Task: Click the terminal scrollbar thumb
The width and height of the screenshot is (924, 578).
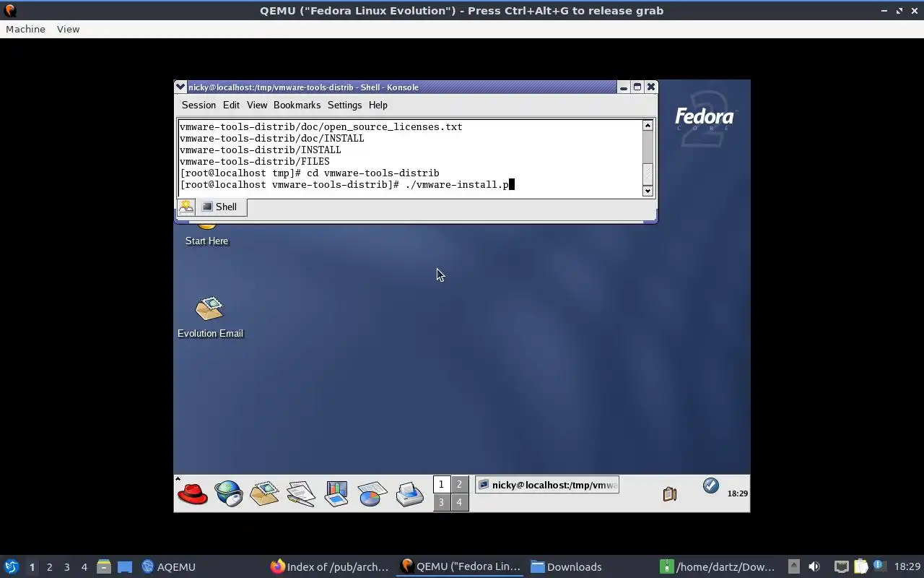Action: pyautogui.click(x=648, y=173)
